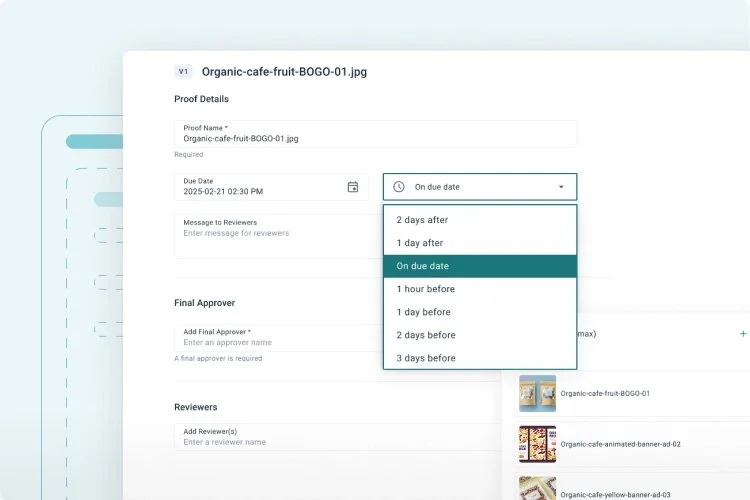
Task: Click the Organic-cafe-animated-banner-ad-02 file name
Action: (620, 444)
